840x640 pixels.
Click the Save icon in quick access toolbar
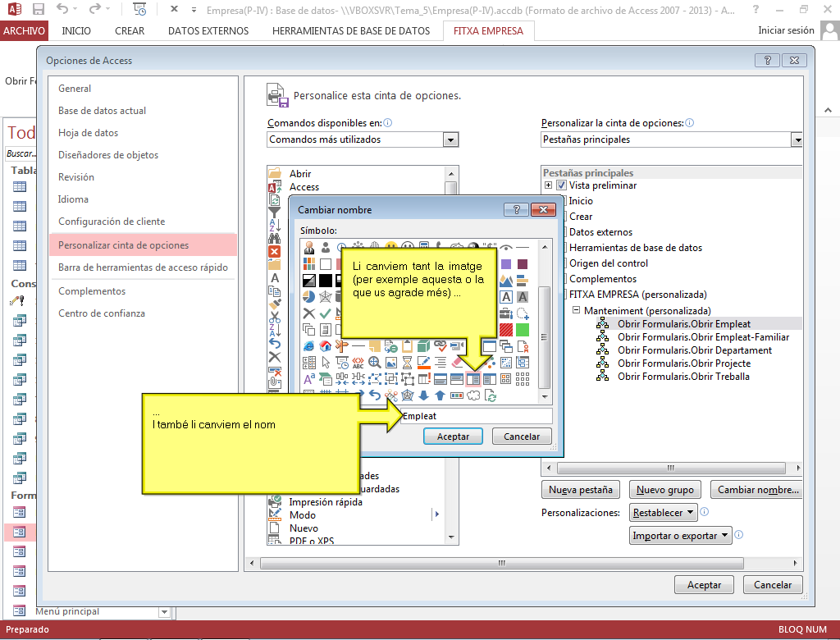[38, 9]
